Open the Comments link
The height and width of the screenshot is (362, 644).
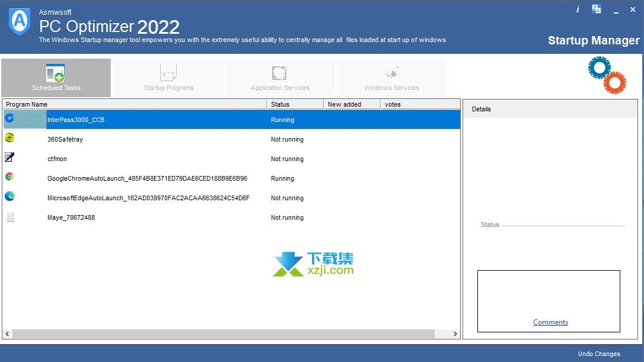pyautogui.click(x=550, y=322)
